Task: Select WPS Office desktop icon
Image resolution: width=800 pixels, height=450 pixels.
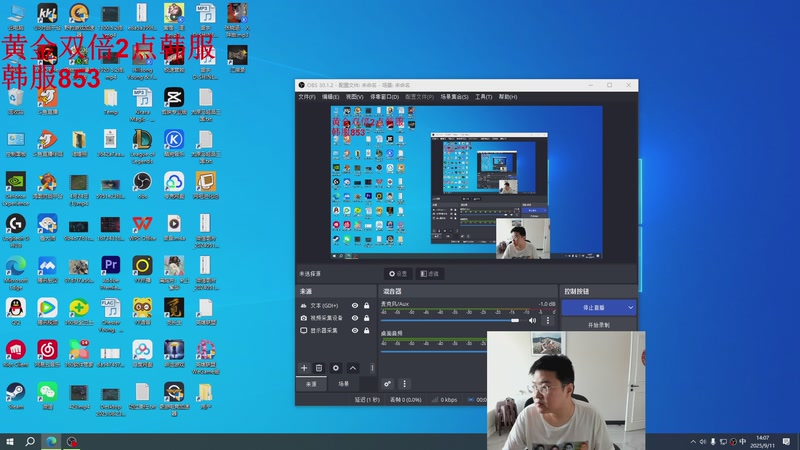Action: coord(142,228)
